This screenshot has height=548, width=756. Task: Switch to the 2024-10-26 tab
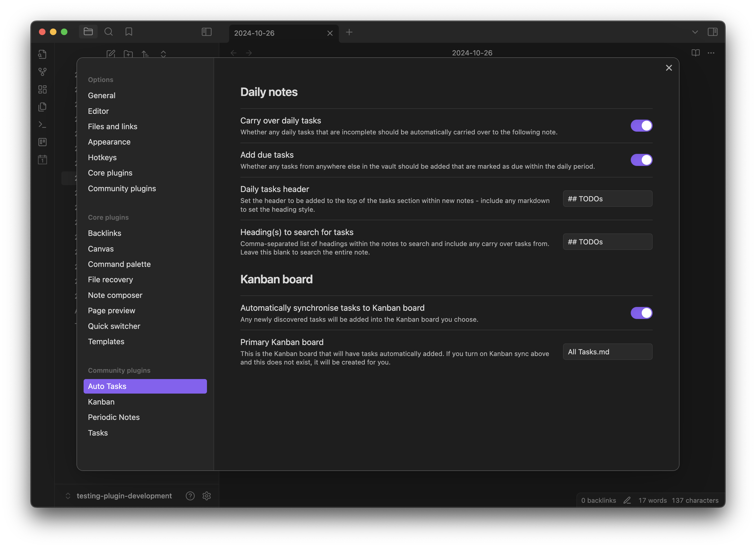pos(254,33)
